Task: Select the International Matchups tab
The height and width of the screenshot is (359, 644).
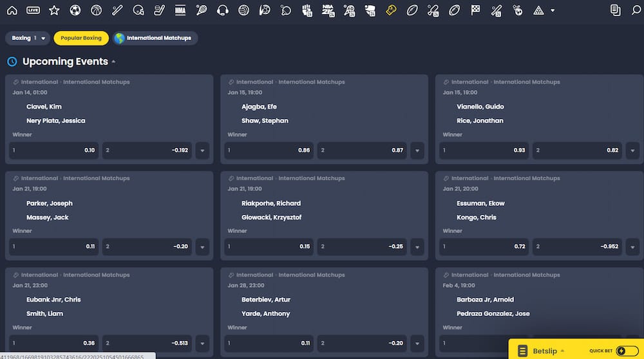Action: (x=155, y=38)
